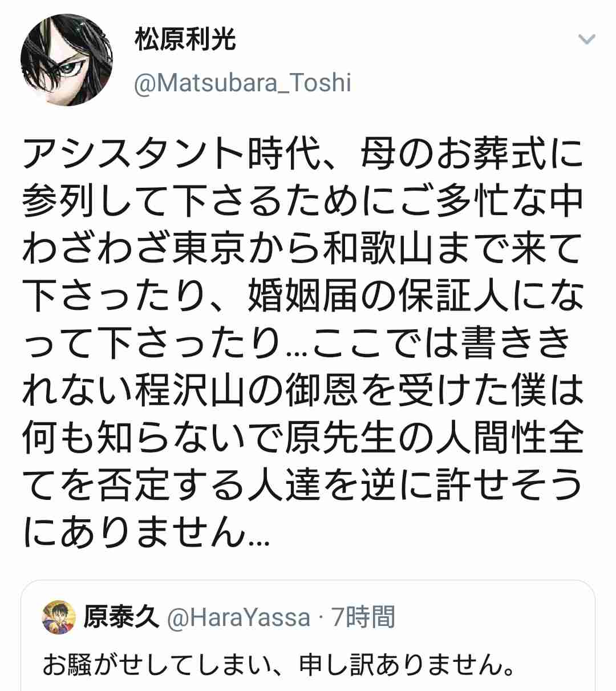Click tweet line starting れない程沢山の御恩

tap(303, 394)
